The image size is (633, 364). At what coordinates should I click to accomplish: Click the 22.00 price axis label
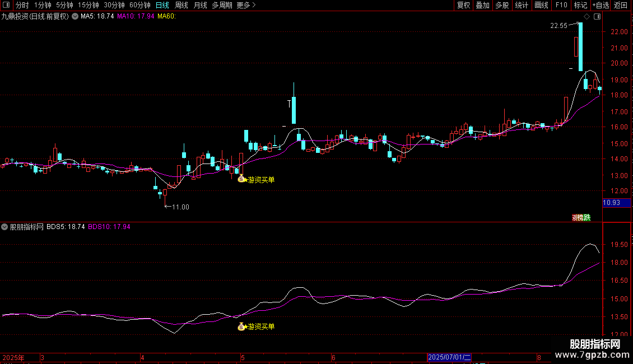(619, 32)
